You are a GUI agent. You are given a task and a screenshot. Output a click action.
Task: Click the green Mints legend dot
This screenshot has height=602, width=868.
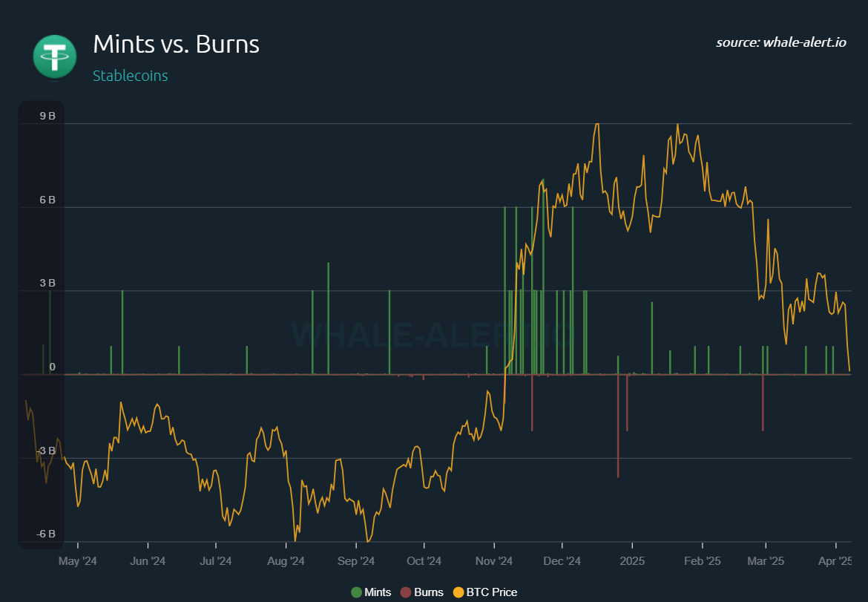tap(356, 592)
